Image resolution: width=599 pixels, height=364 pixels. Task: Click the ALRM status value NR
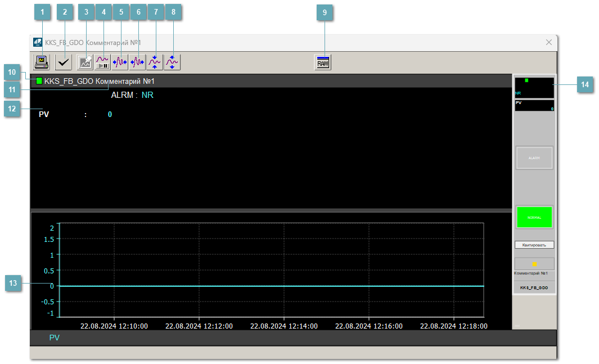pyautogui.click(x=147, y=95)
